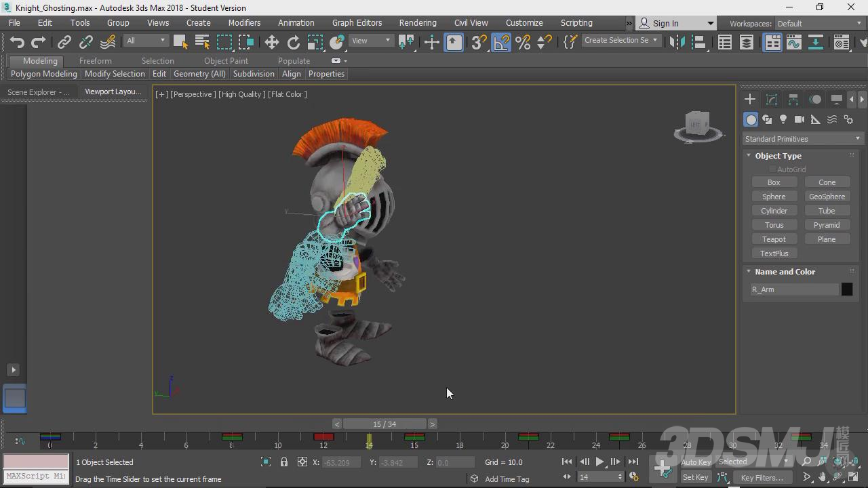Viewport: 868px width, 488px height.
Task: Switch to the Freeform ribbon tab
Action: (95, 61)
